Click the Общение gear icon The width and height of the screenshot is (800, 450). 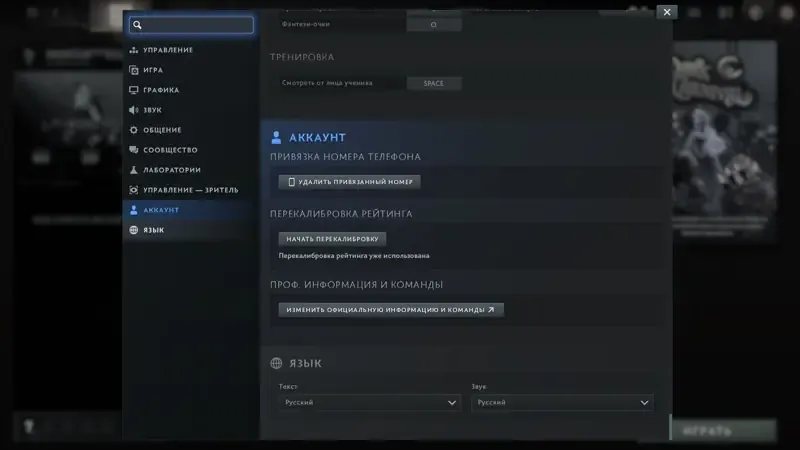coord(134,130)
